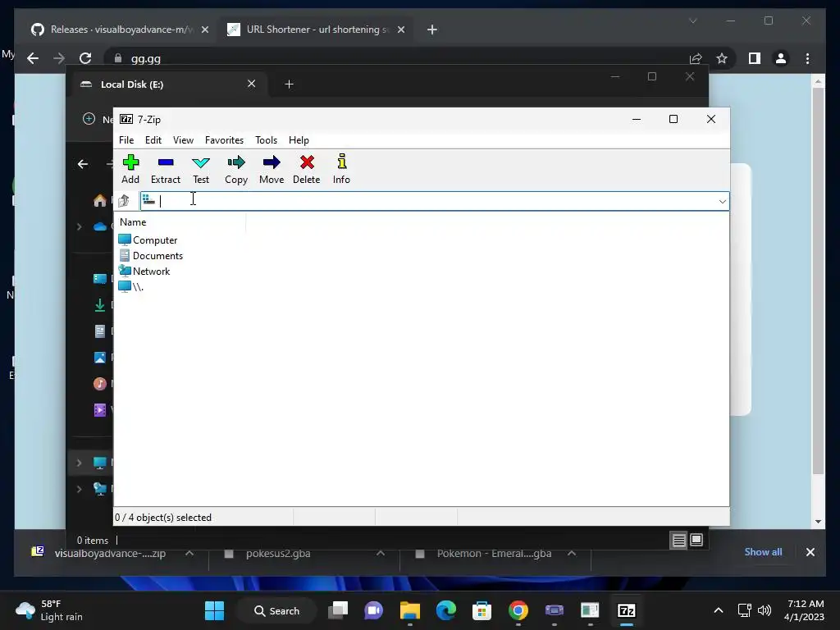Screen dimensions: 840x630
Task: Open Pictures in the Explorer sidebar
Action: point(99,358)
